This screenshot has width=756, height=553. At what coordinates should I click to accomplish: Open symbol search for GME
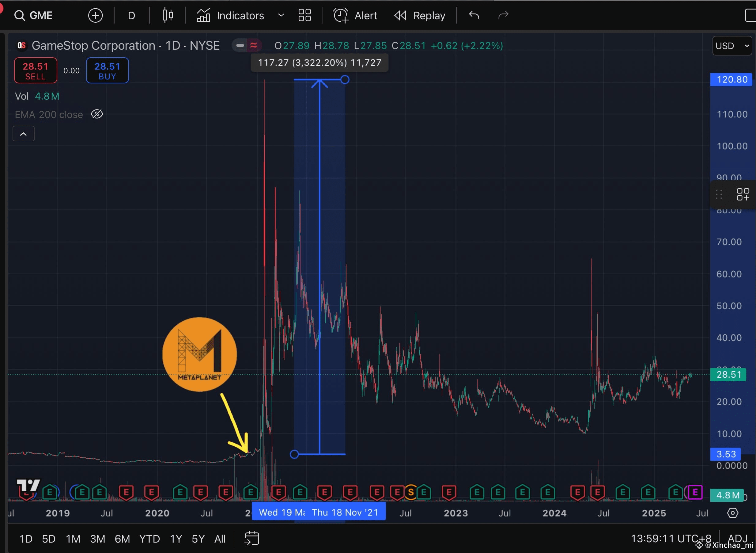(33, 15)
